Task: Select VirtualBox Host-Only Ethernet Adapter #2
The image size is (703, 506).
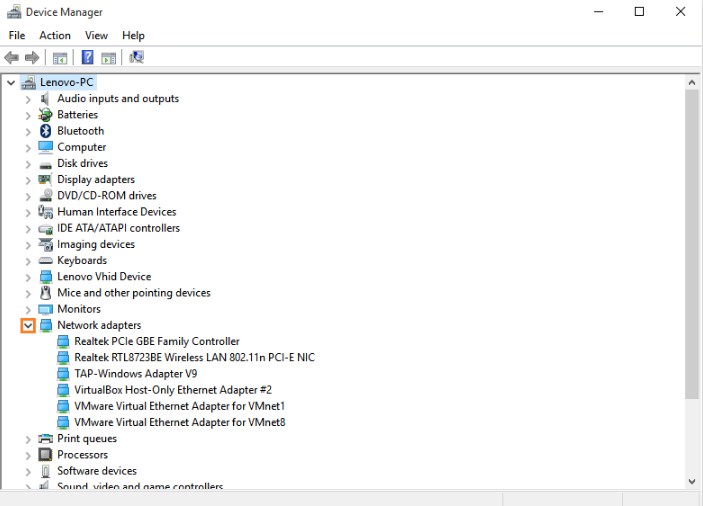Action: pyautogui.click(x=173, y=390)
